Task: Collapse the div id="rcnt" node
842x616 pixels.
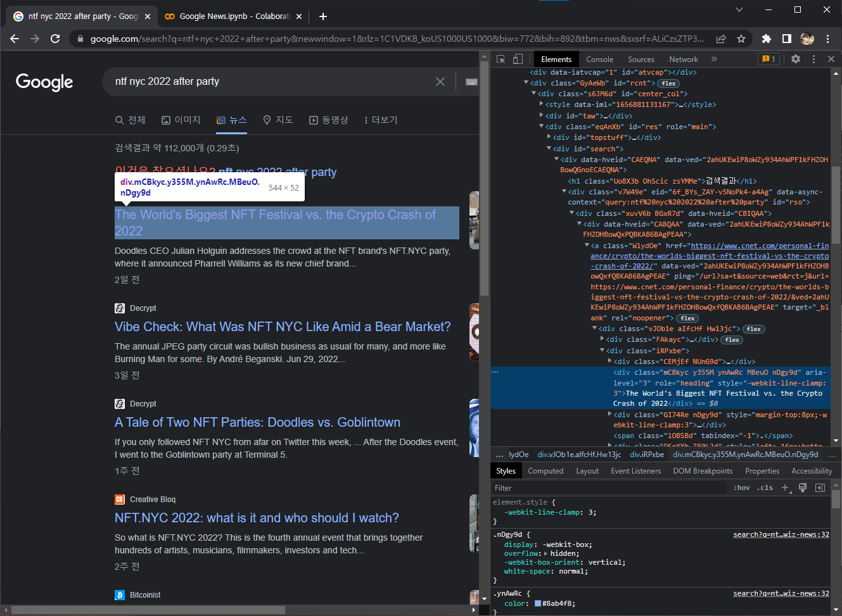Action: click(x=526, y=83)
